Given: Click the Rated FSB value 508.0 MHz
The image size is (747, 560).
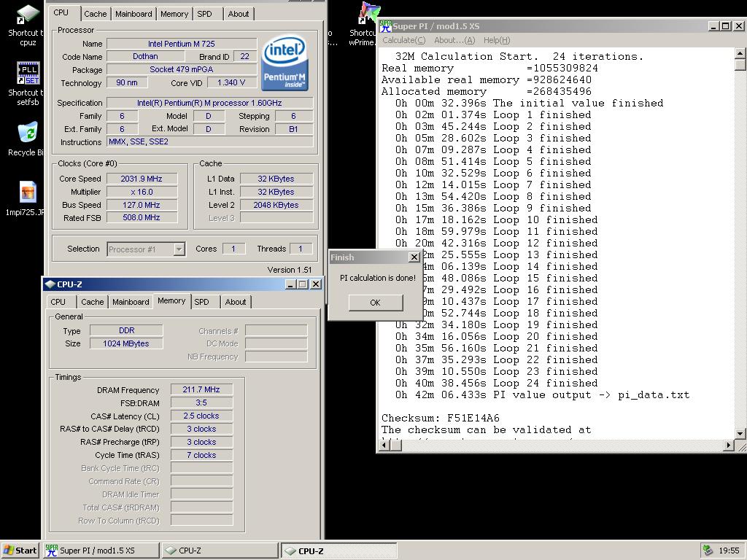Looking at the screenshot, I should [x=142, y=217].
